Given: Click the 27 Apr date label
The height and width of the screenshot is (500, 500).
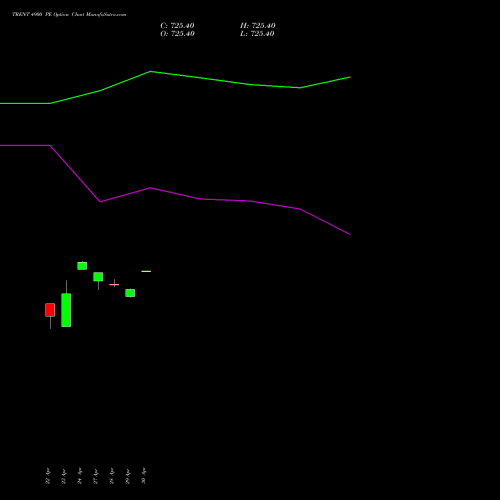Looking at the screenshot, I should pyautogui.click(x=96, y=476).
